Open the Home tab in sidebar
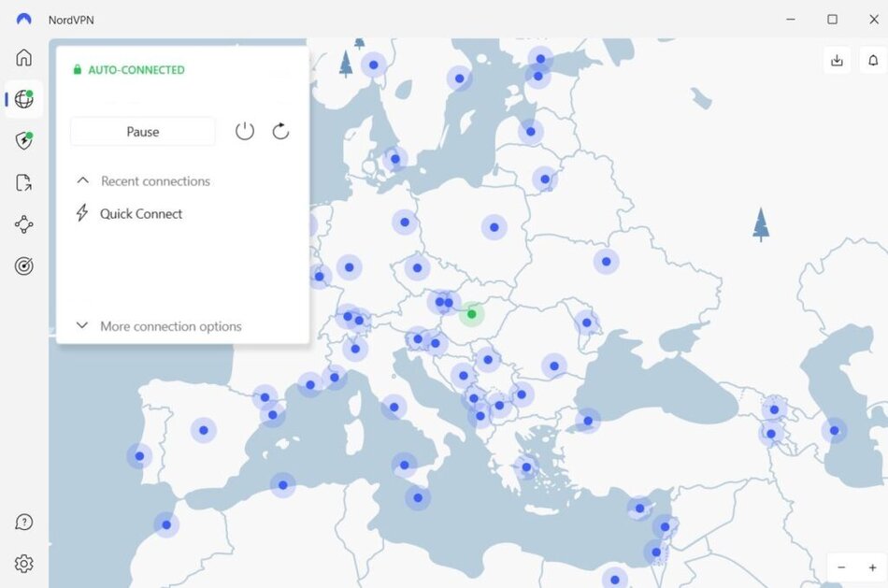 pos(23,57)
